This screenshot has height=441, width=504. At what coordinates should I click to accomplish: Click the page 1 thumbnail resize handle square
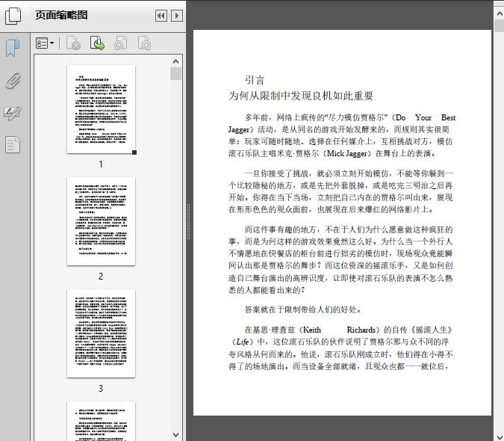click(x=134, y=152)
